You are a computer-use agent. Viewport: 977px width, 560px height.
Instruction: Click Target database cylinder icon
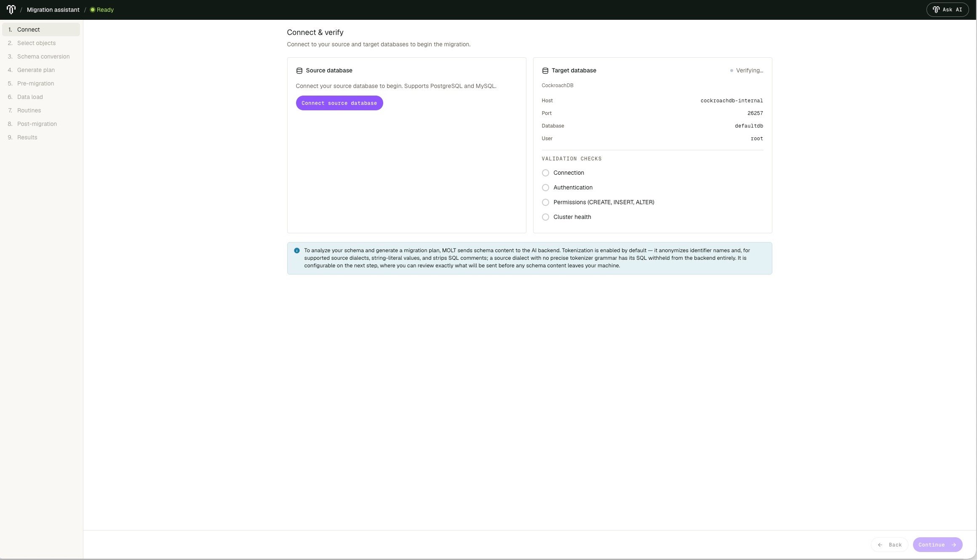[x=545, y=71]
